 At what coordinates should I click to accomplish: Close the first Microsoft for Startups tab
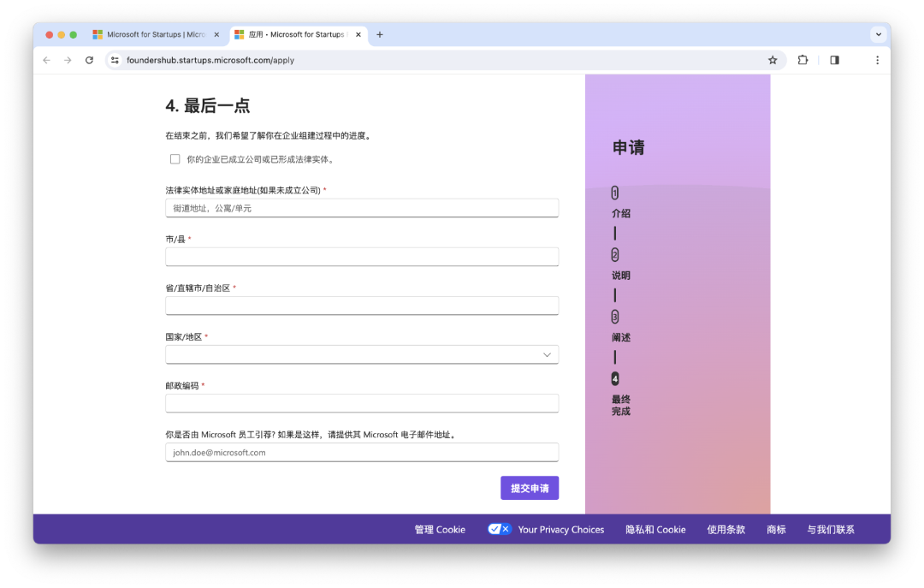pyautogui.click(x=216, y=35)
